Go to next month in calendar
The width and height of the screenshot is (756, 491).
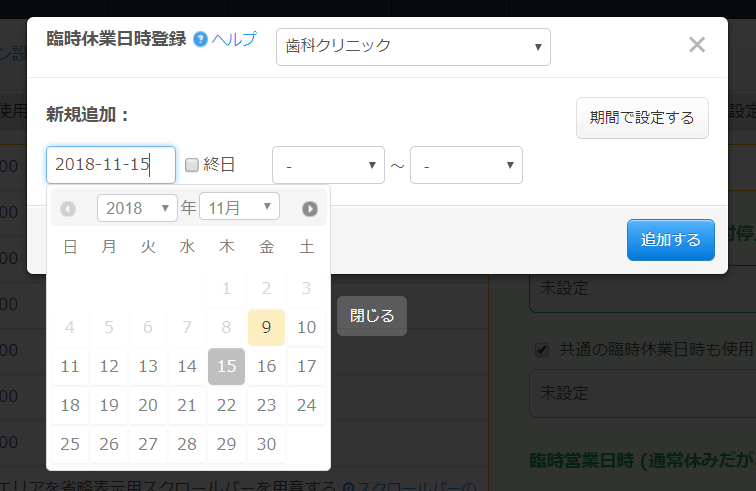(x=310, y=209)
